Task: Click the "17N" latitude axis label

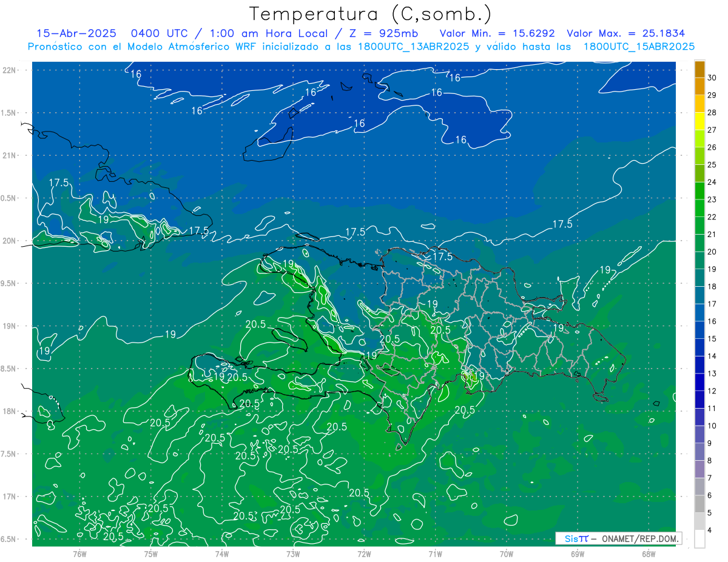Action: [x=9, y=497]
